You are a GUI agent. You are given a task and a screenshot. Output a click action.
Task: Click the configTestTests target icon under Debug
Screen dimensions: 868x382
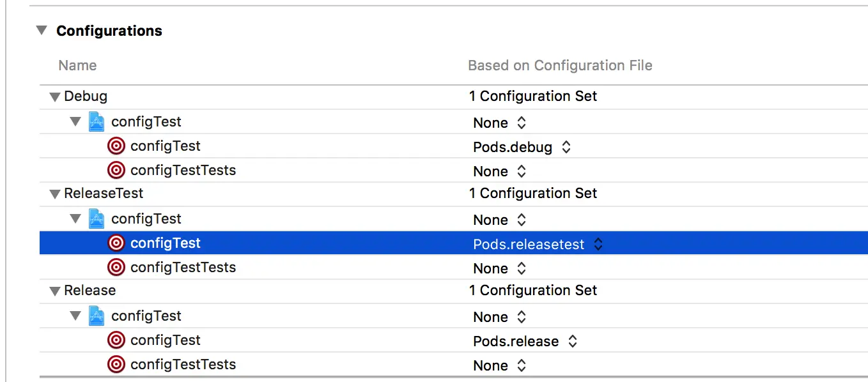(x=116, y=171)
